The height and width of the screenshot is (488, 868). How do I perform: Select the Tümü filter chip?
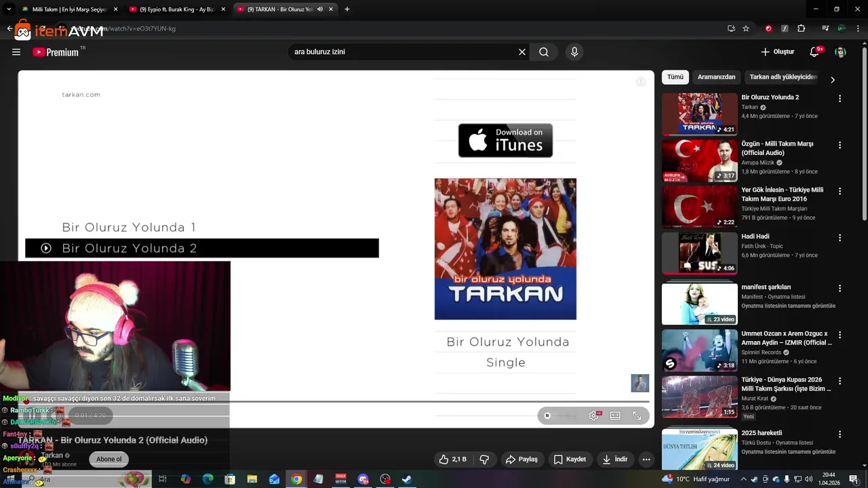(x=675, y=77)
